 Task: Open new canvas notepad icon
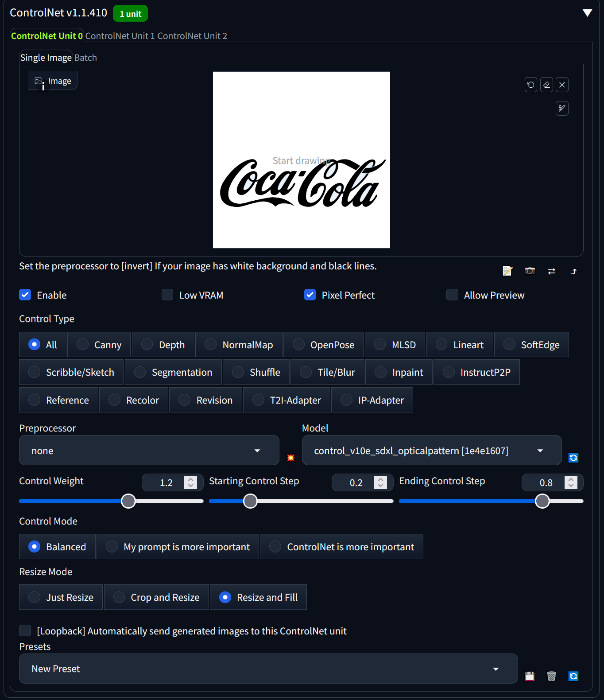coord(507,271)
